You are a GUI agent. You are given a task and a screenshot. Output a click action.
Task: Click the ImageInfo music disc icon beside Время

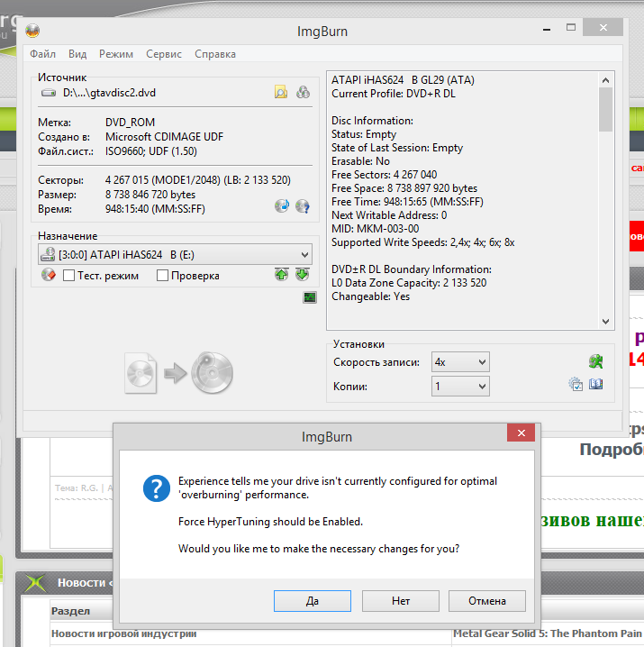click(282, 205)
